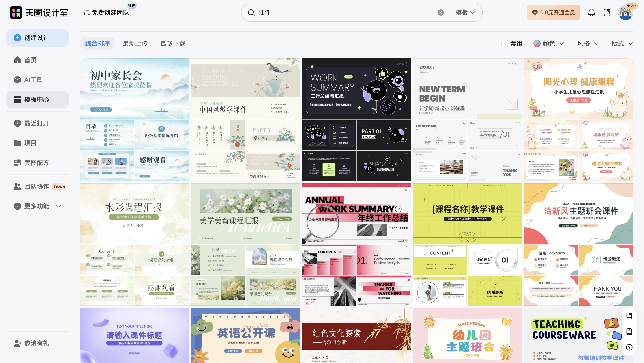Open the bookmark icon in top bar
The width and height of the screenshot is (644, 363).
pos(607,13)
